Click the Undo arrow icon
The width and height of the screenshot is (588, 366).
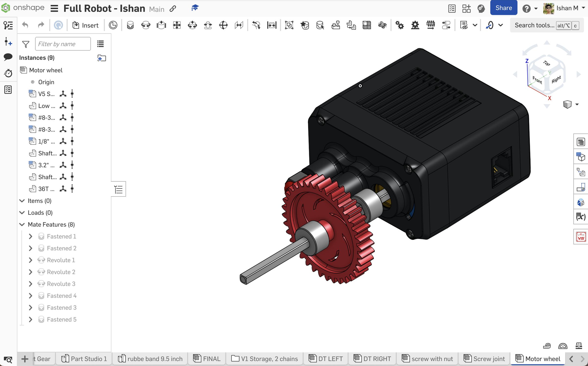[25, 25]
